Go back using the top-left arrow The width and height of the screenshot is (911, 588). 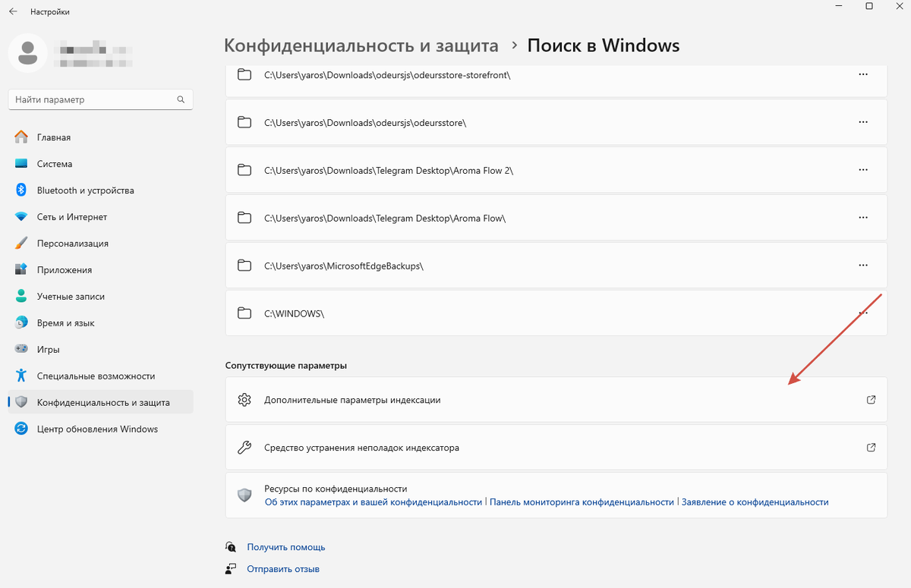click(13, 12)
